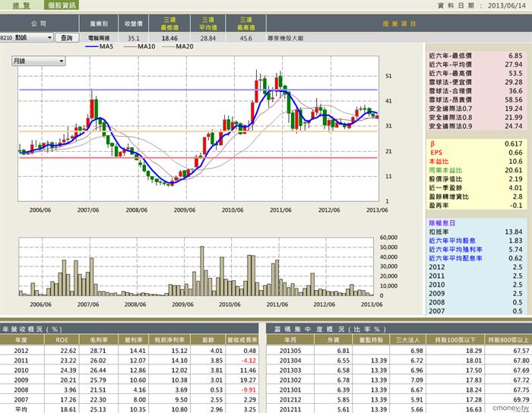Click the 稅前淨利率 column header

169,340
